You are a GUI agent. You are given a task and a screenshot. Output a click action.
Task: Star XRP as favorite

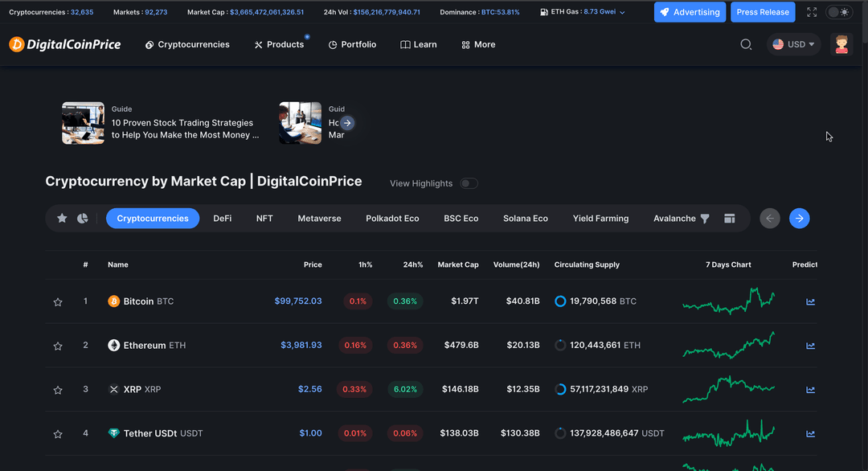[58, 390]
